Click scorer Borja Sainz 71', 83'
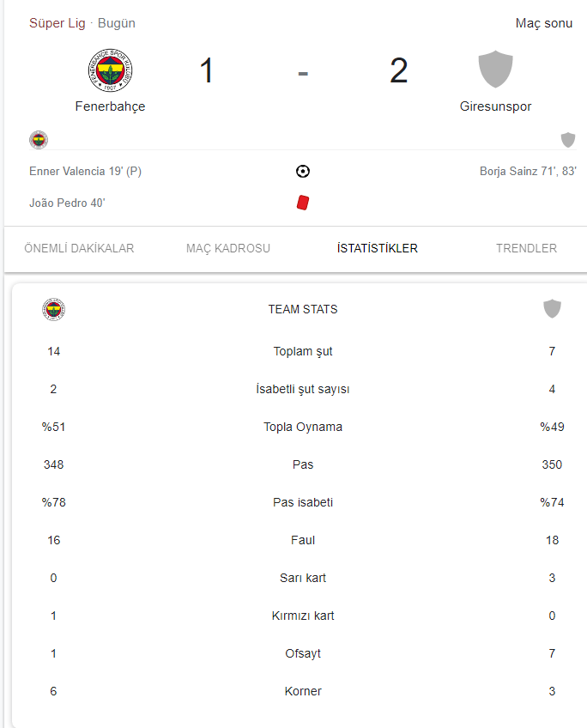Viewport: 587px width, 728px height. point(528,172)
